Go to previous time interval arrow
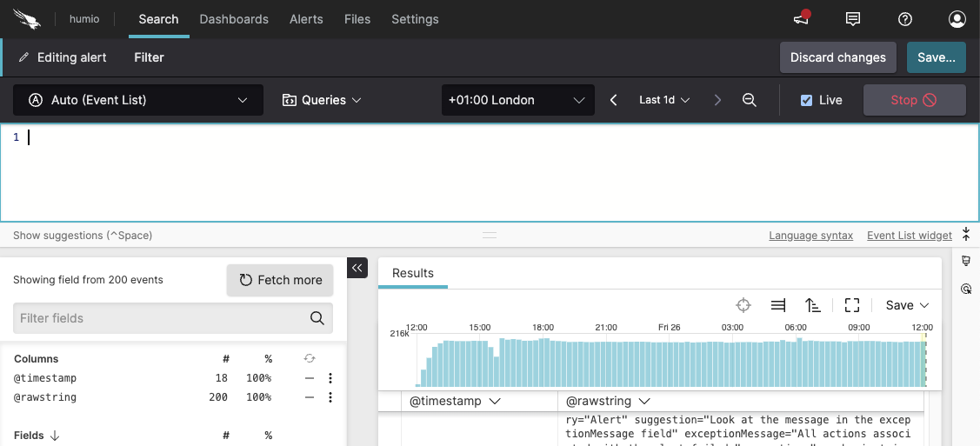Image resolution: width=980 pixels, height=446 pixels. (614, 100)
